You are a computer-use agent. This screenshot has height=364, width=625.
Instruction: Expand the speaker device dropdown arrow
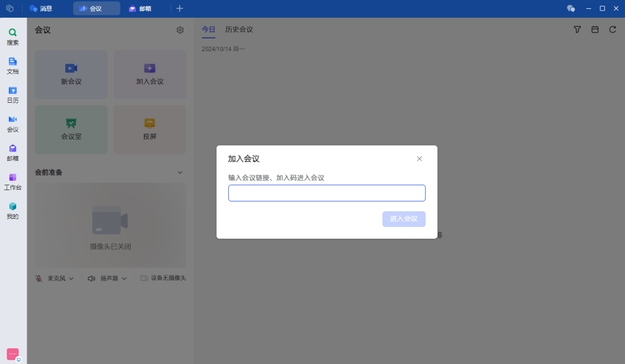point(124,279)
